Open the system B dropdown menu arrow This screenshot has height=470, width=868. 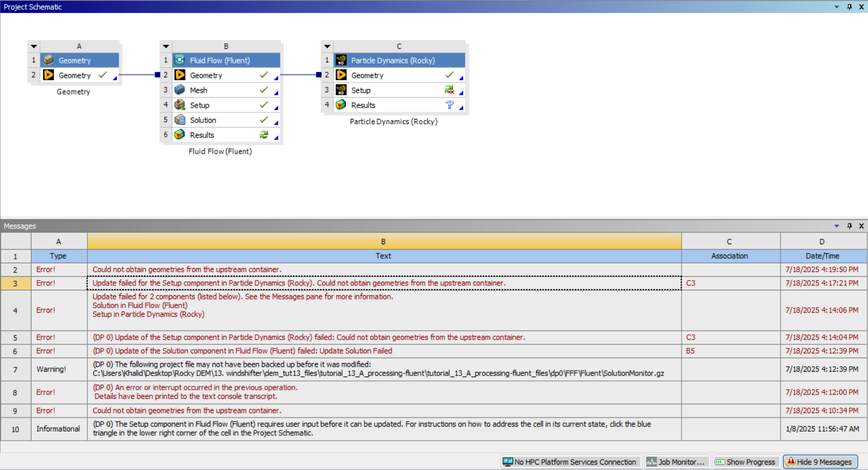[166, 47]
